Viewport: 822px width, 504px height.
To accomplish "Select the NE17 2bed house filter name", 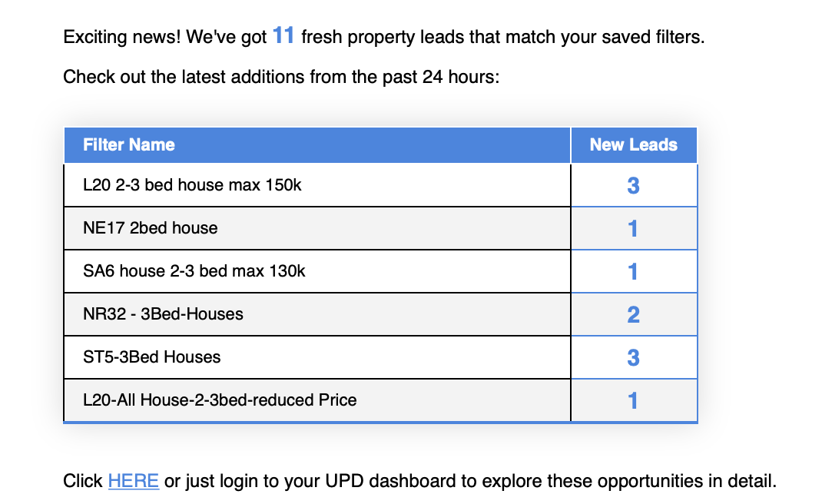I will point(150,228).
